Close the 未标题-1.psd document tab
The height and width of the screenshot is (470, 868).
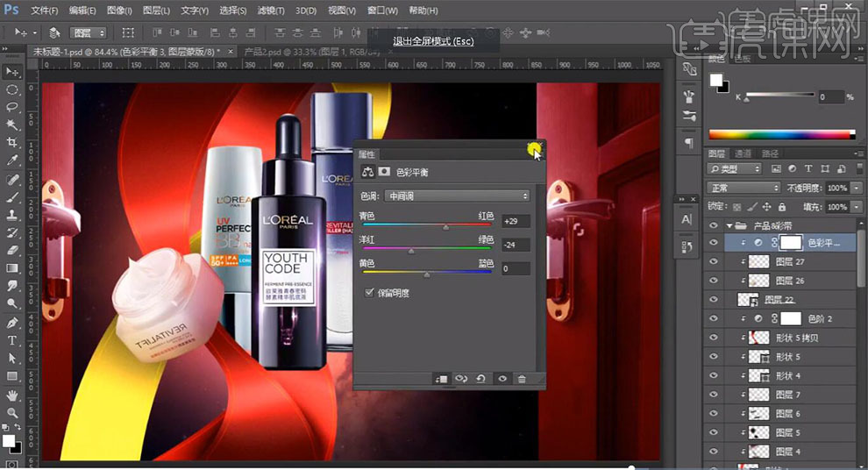[231, 52]
